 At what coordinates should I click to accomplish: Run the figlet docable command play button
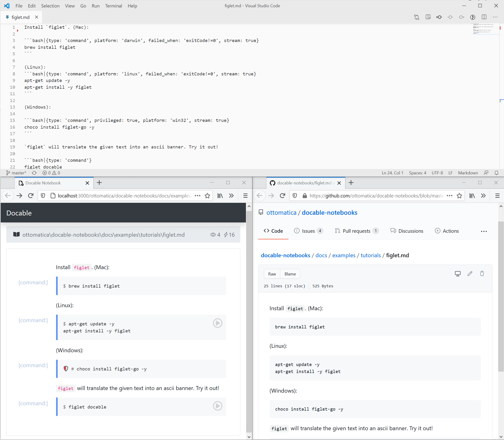[x=217, y=406]
